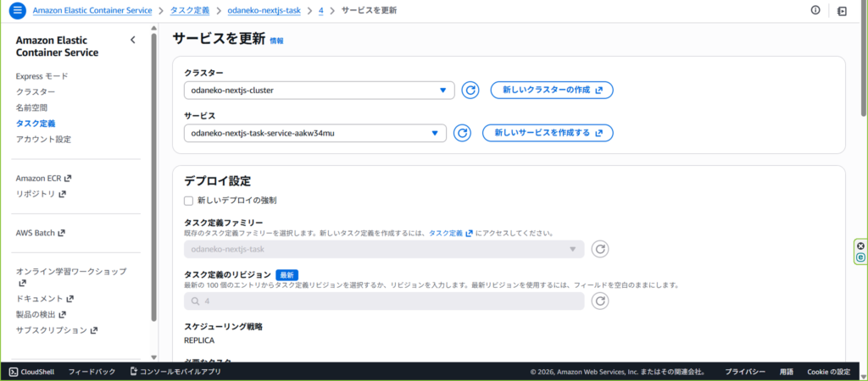The width and height of the screenshot is (868, 381).
Task: Click 新しいサービスを作成する button
Action: [547, 133]
